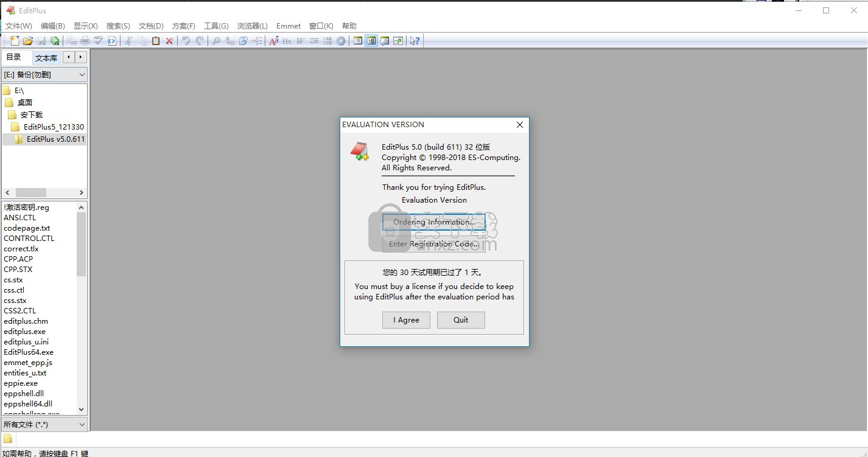This screenshot has width=868, height=457.
Task: Select the E:\ folder in tree
Action: [13, 90]
